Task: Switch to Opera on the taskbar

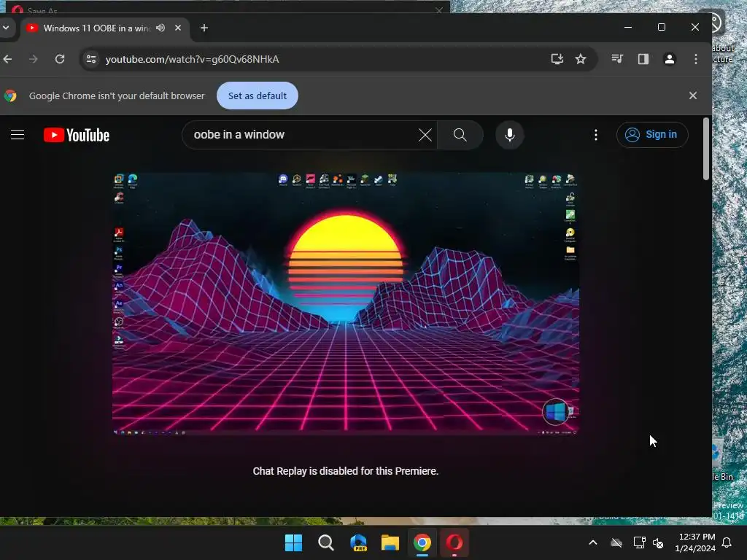Action: click(x=454, y=542)
